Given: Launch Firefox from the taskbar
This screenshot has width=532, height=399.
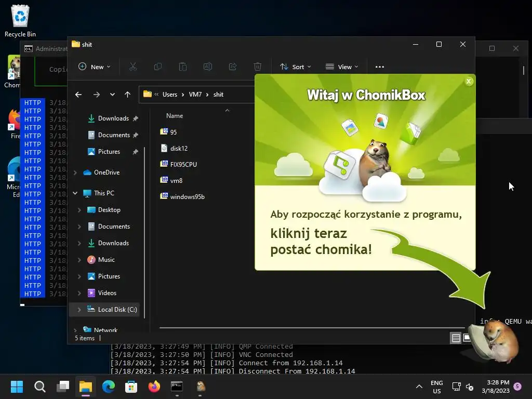Looking at the screenshot, I should [x=154, y=387].
